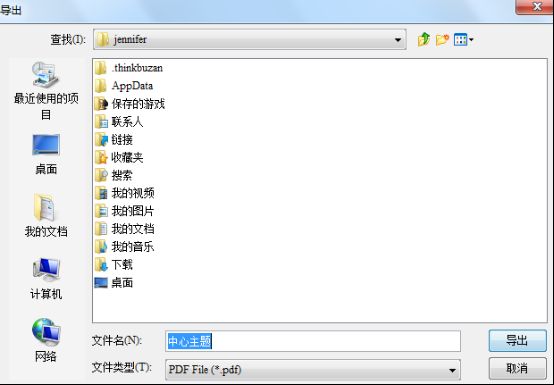Viewport: 554px width, 385px height.
Task: Select the 下载 folder icon
Action: click(x=101, y=265)
